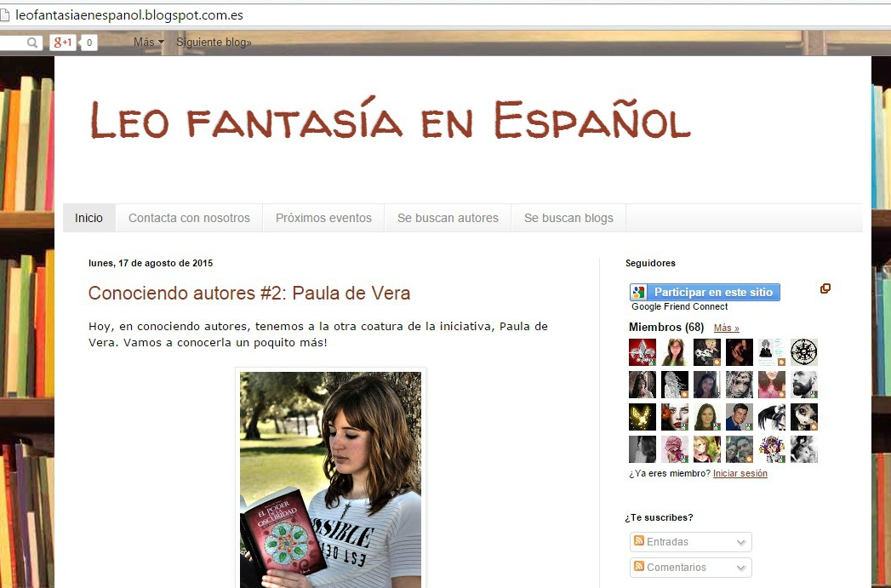Screen dimensions: 891x588
Task: Expand the Entradas subscription dropdown
Action: 690,542
